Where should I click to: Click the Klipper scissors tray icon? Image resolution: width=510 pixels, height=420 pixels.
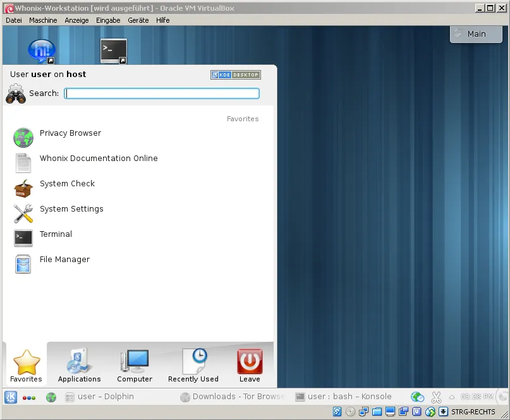click(x=436, y=397)
